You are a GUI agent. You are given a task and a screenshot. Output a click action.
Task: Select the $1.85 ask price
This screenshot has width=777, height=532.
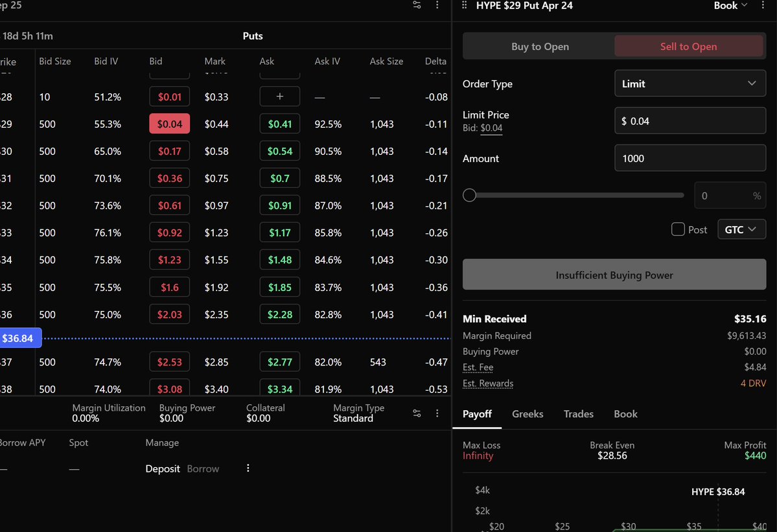coord(279,287)
